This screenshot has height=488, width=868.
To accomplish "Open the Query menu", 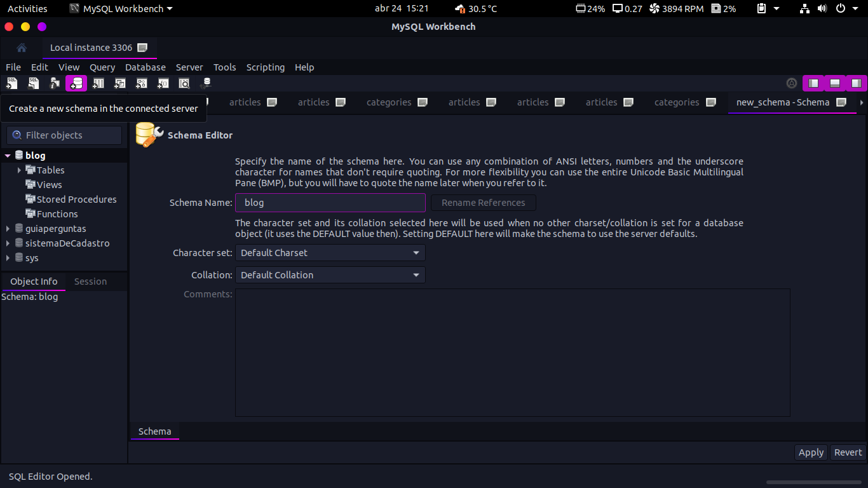I will click(x=102, y=67).
